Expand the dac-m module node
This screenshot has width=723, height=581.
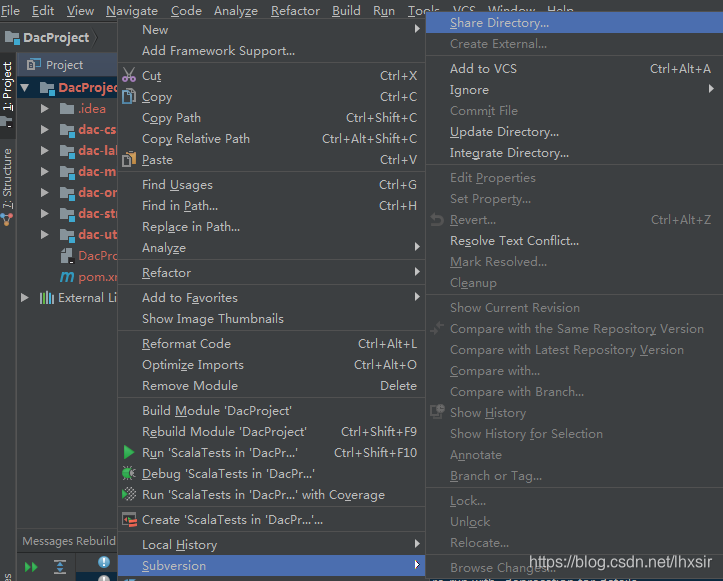44,172
